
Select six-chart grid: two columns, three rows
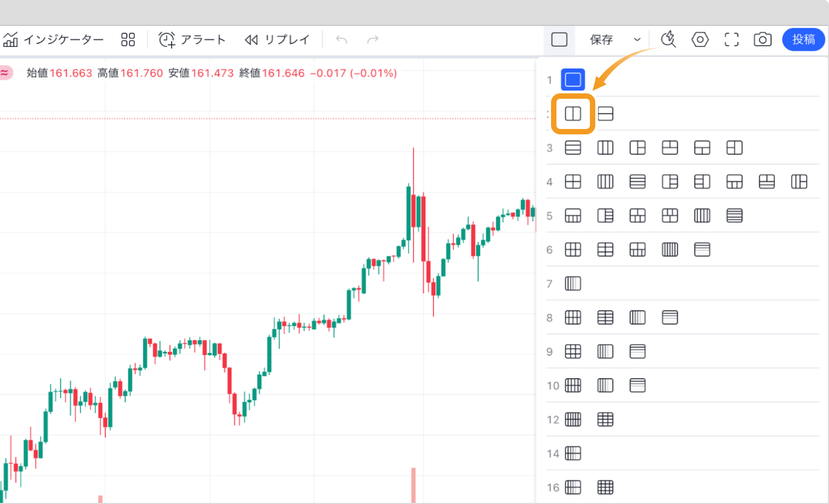606,250
